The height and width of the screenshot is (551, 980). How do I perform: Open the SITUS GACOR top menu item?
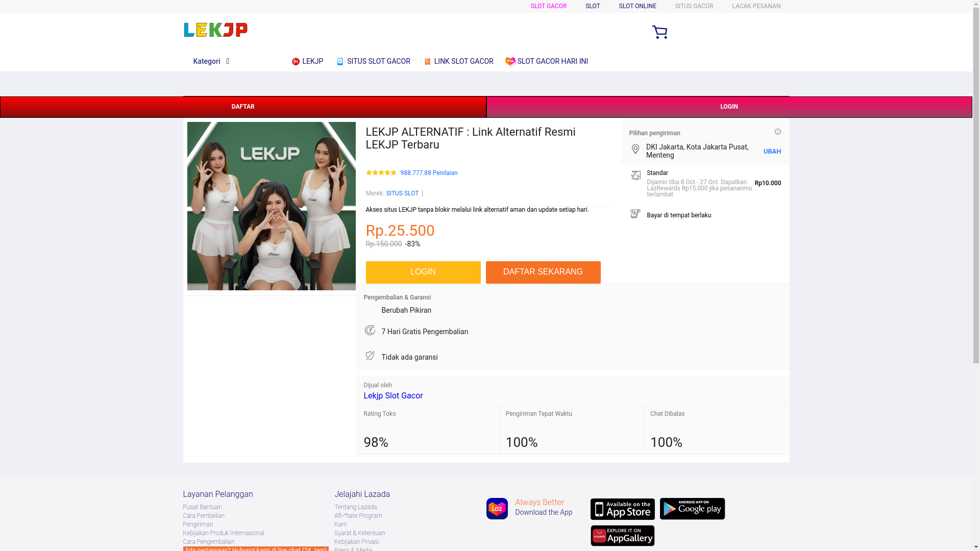click(x=694, y=6)
